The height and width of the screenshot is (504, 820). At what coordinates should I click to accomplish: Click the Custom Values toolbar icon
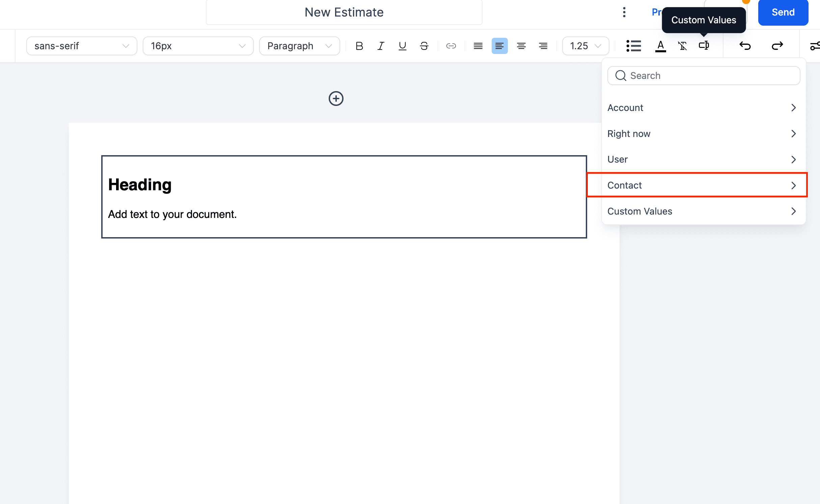(704, 45)
